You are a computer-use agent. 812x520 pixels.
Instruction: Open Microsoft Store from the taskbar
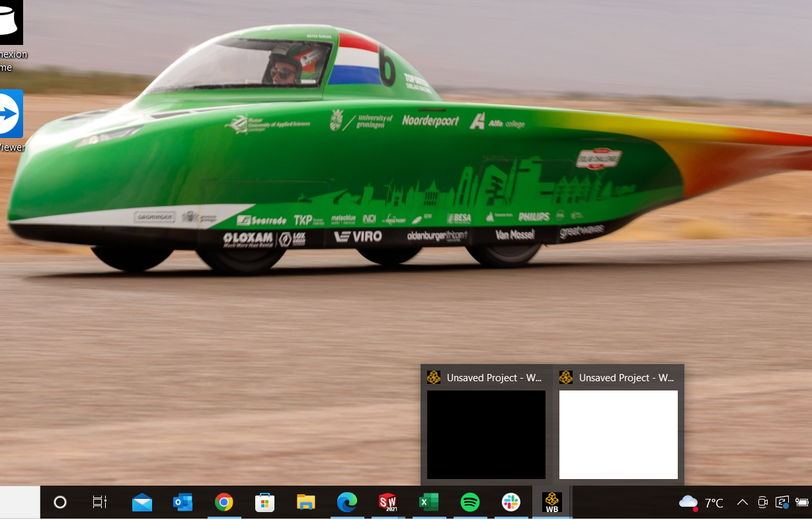tap(264, 503)
